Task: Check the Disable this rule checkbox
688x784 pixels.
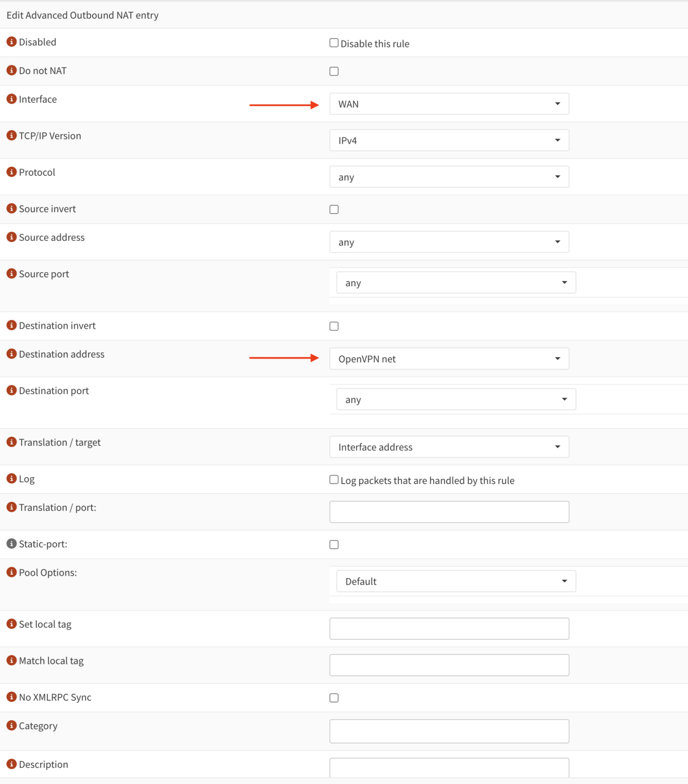Action: click(334, 42)
